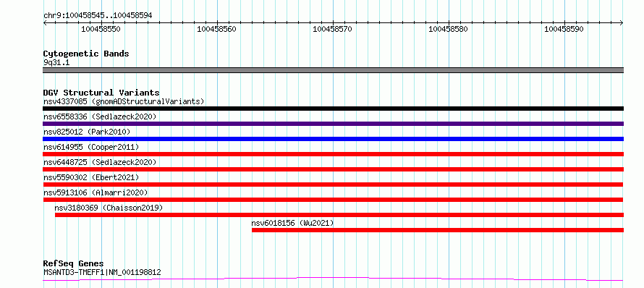This screenshot has width=644, height=288.
Task: Open variant nsv614955 (Cooper2011) label
Action: [x=91, y=147]
